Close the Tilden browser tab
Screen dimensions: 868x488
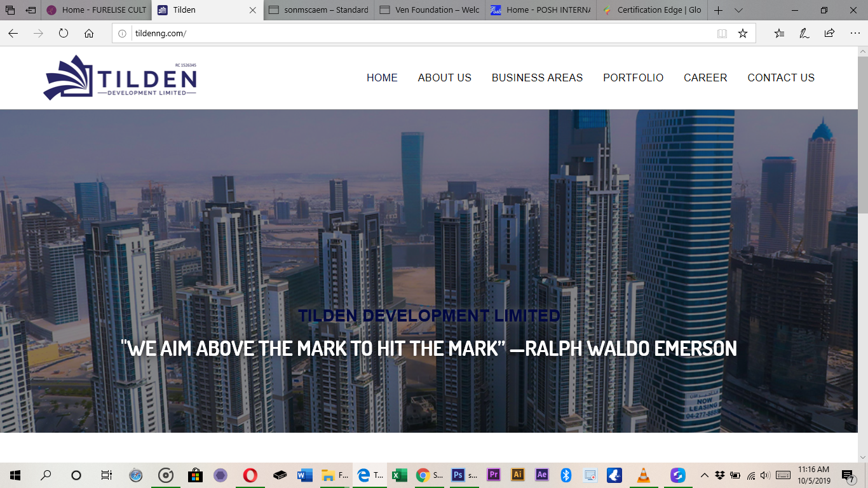click(253, 10)
